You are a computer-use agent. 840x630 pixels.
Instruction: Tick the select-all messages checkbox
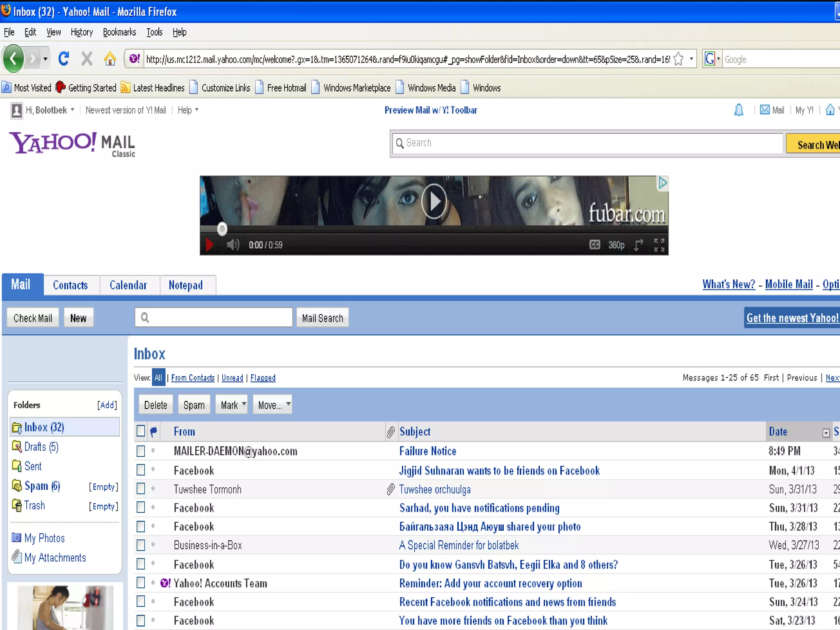[x=141, y=431]
